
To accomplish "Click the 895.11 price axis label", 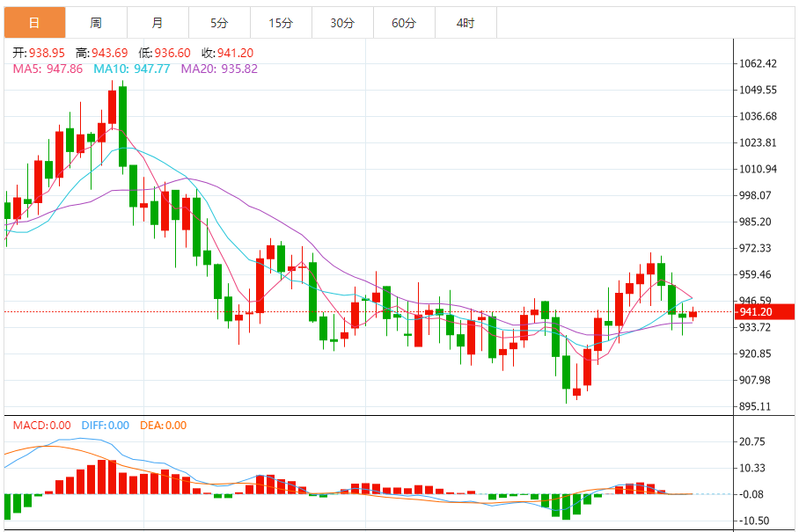I will [755, 407].
